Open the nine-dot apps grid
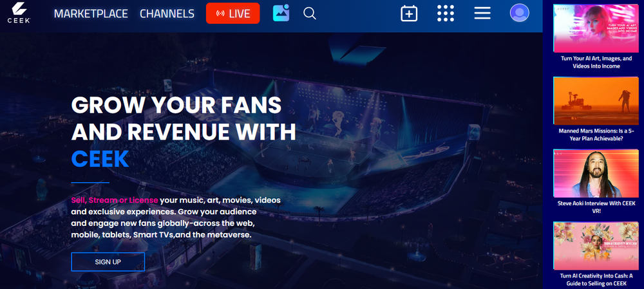This screenshot has height=289, width=644. click(x=446, y=13)
